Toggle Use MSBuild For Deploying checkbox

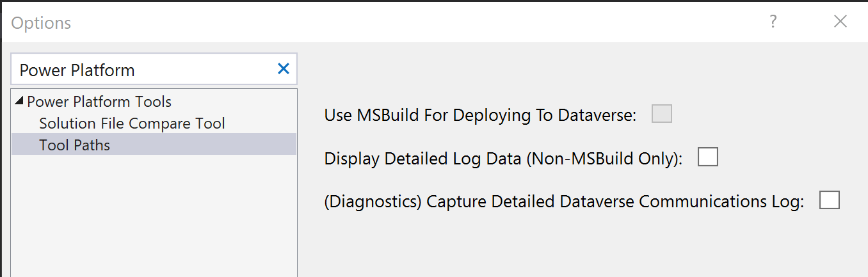point(661,115)
